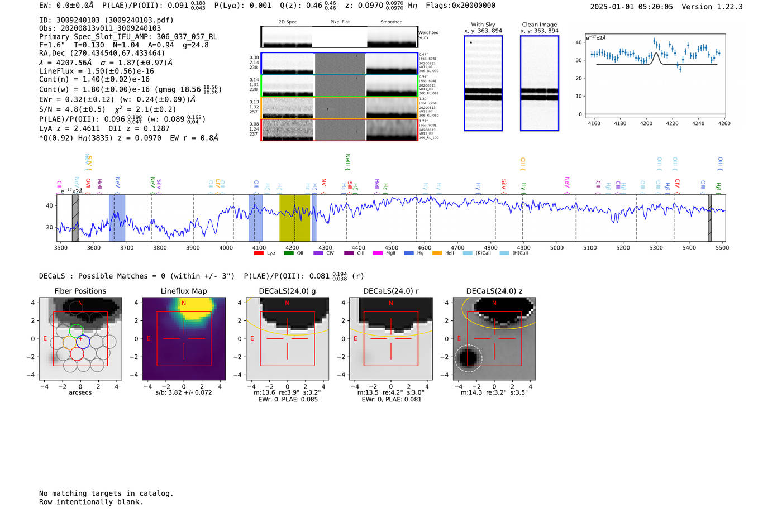Click the Version 1.22.3 label
The width and height of the screenshot is (782, 532).
[712, 7]
